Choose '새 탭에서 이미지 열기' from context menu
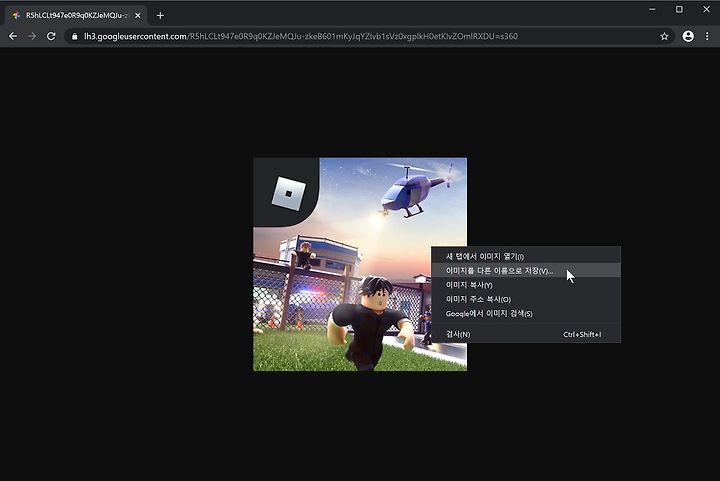This screenshot has height=481, width=720. pos(526,256)
